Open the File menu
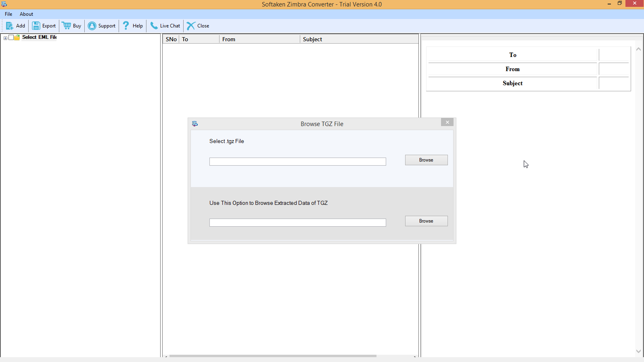Screen dimensions: 644x362 (x=8, y=14)
